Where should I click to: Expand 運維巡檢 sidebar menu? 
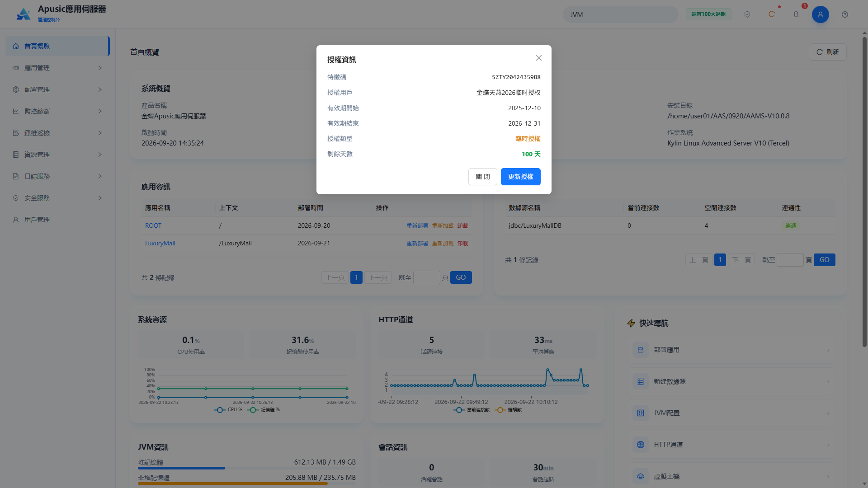click(x=57, y=133)
